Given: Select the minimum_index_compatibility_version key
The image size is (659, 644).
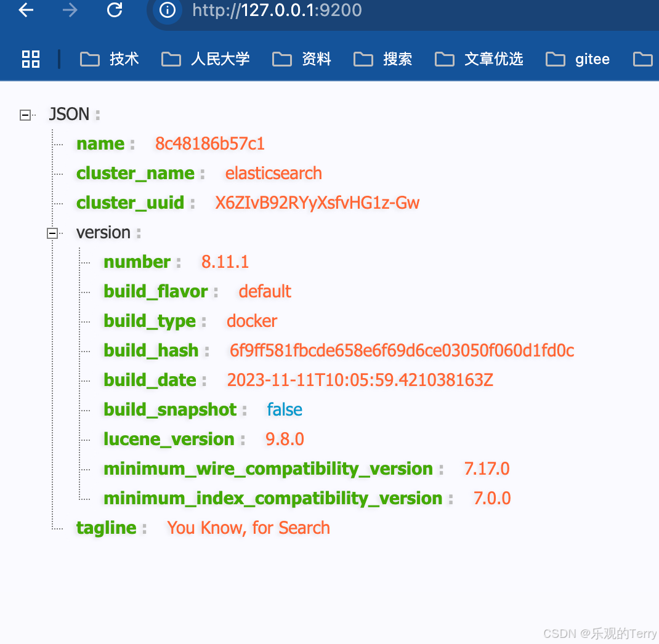Looking at the screenshot, I should coord(273,498).
